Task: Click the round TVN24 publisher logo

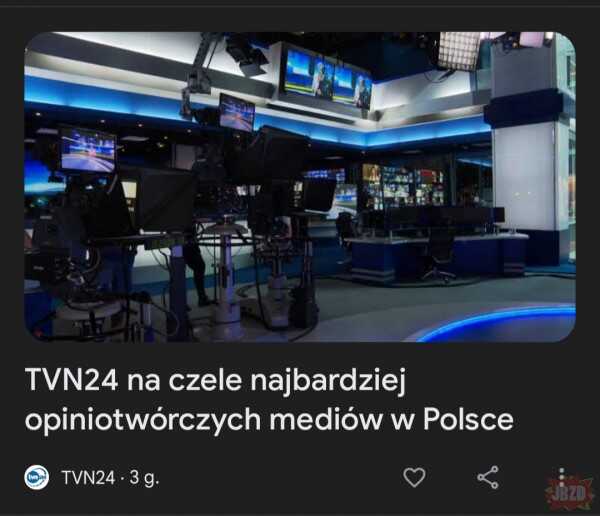Action: click(37, 477)
